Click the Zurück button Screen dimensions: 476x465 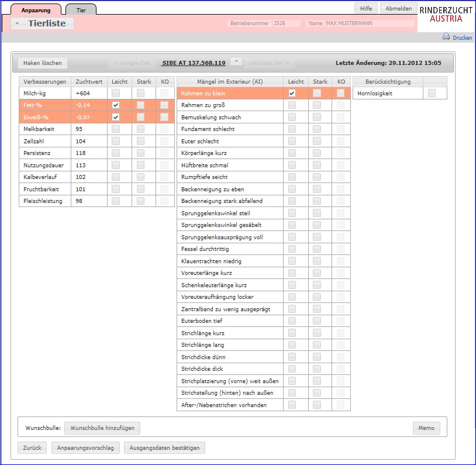click(x=32, y=447)
